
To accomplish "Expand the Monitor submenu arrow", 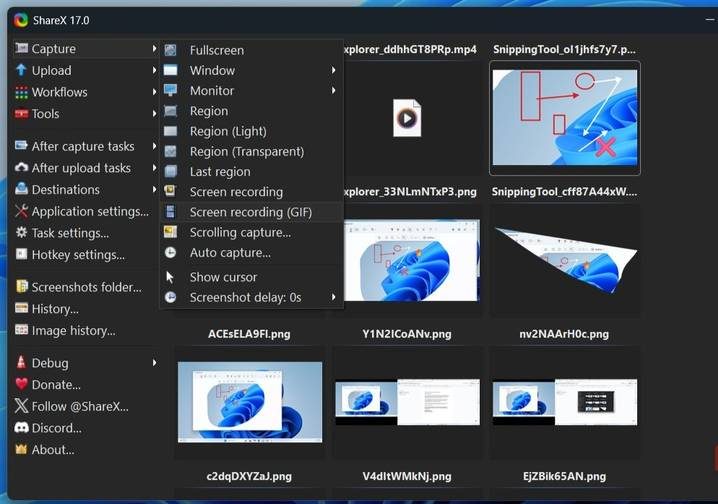I will (x=333, y=90).
